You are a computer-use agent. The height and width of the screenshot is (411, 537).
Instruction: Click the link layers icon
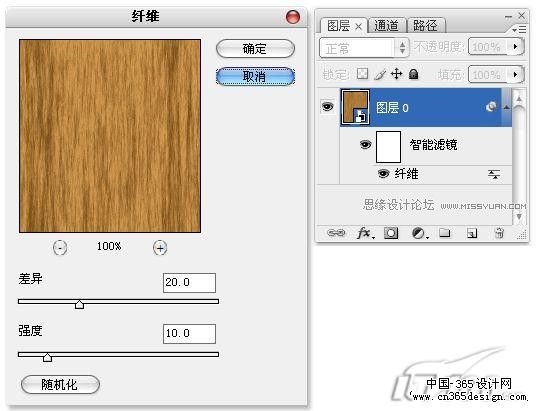[336, 233]
